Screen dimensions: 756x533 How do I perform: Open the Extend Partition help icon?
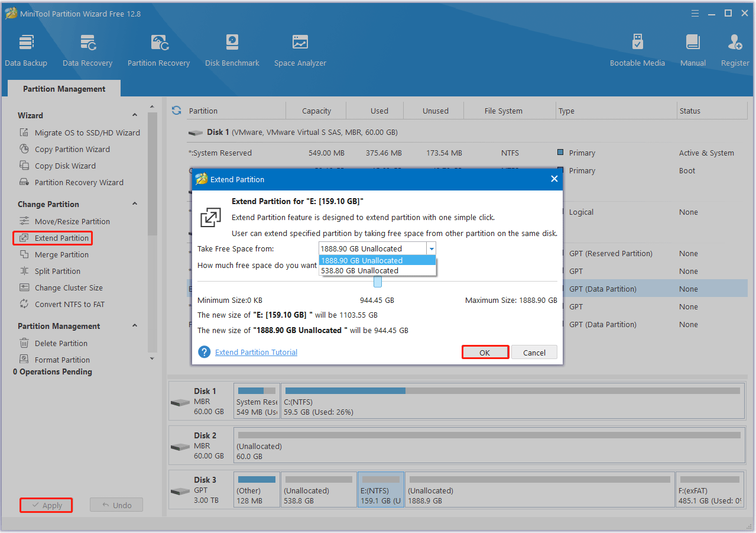[x=205, y=352]
